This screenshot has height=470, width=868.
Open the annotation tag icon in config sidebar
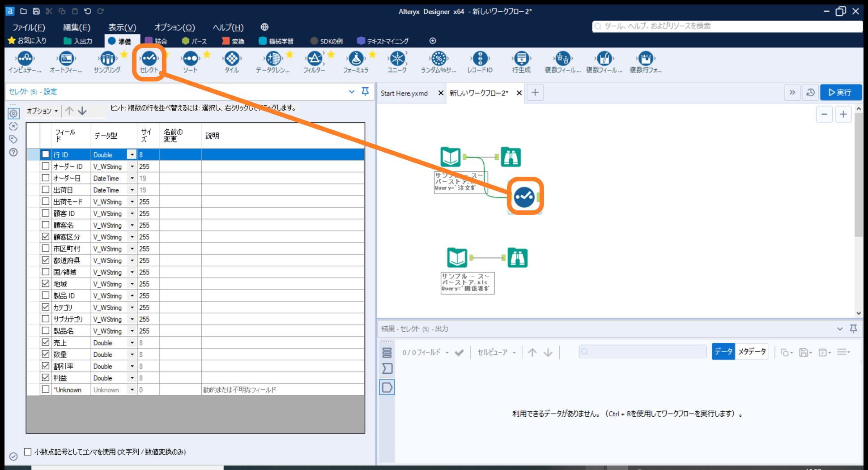click(x=13, y=139)
